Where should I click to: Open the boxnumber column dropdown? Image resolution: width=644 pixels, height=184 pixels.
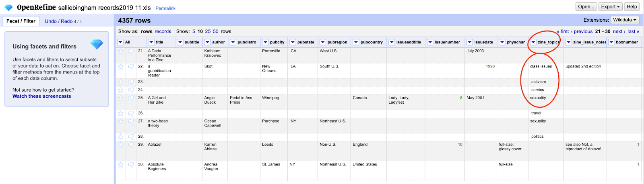tap(611, 42)
